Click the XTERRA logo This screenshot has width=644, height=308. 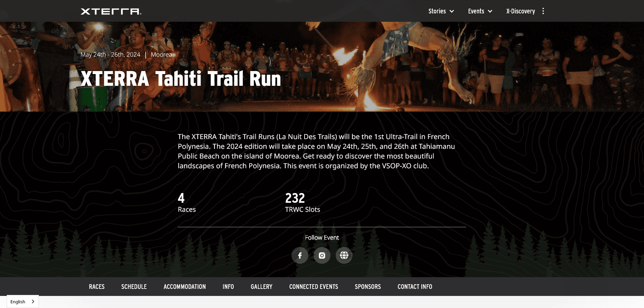pyautogui.click(x=111, y=11)
